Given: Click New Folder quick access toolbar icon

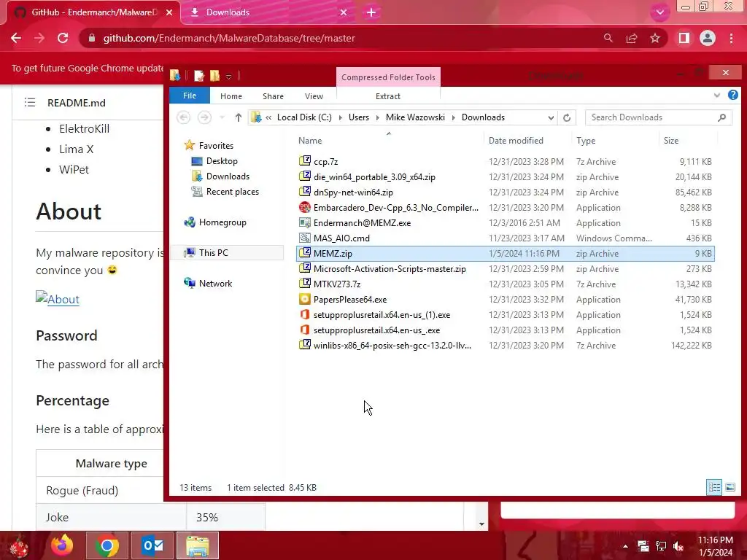Looking at the screenshot, I should 215,75.
